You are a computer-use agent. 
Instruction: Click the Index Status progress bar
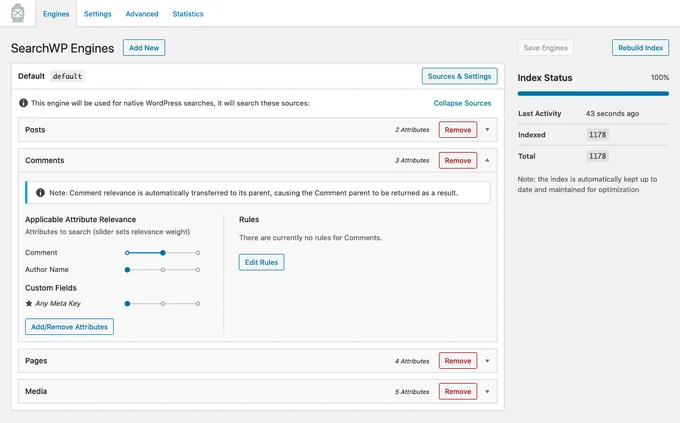593,93
